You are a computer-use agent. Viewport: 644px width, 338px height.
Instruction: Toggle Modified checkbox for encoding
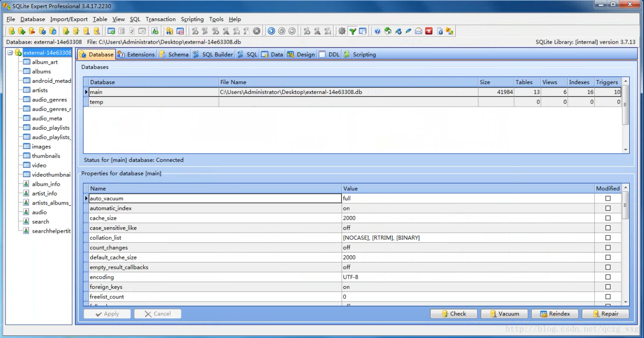tap(608, 277)
